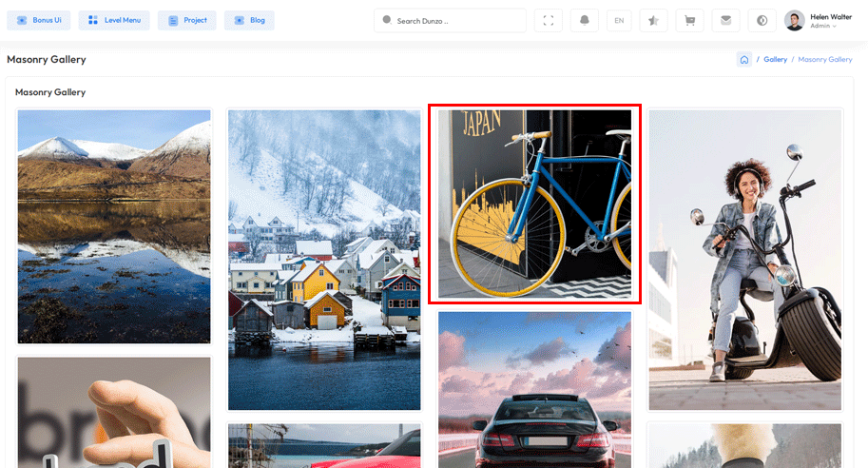Open the mail messages icon
This screenshot has height=468, width=868.
[725, 20]
